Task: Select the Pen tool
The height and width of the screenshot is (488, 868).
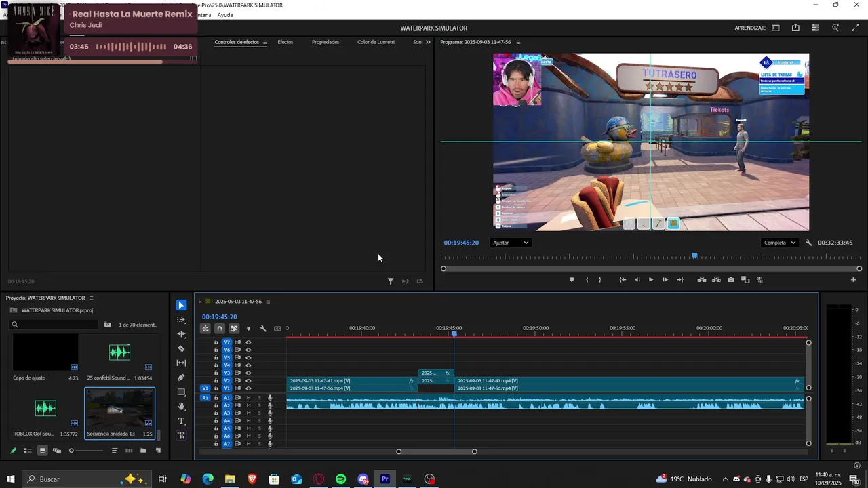Action: (181, 378)
